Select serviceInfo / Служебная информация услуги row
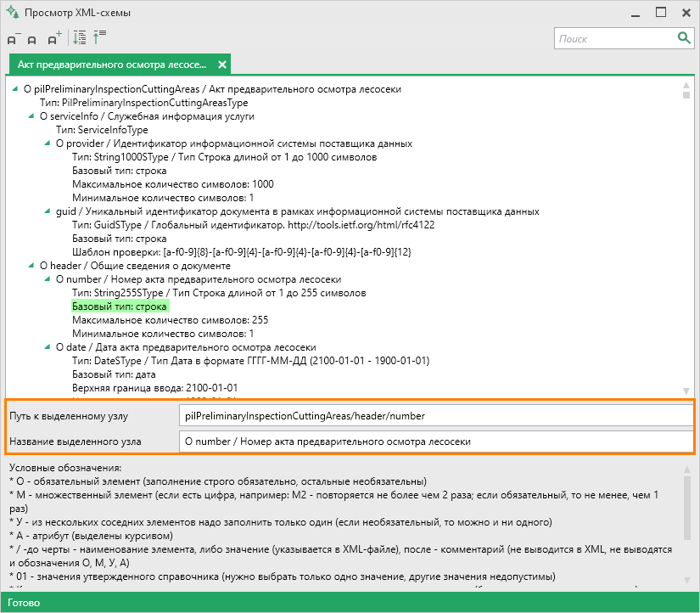The height and width of the screenshot is (613, 700). click(x=147, y=116)
